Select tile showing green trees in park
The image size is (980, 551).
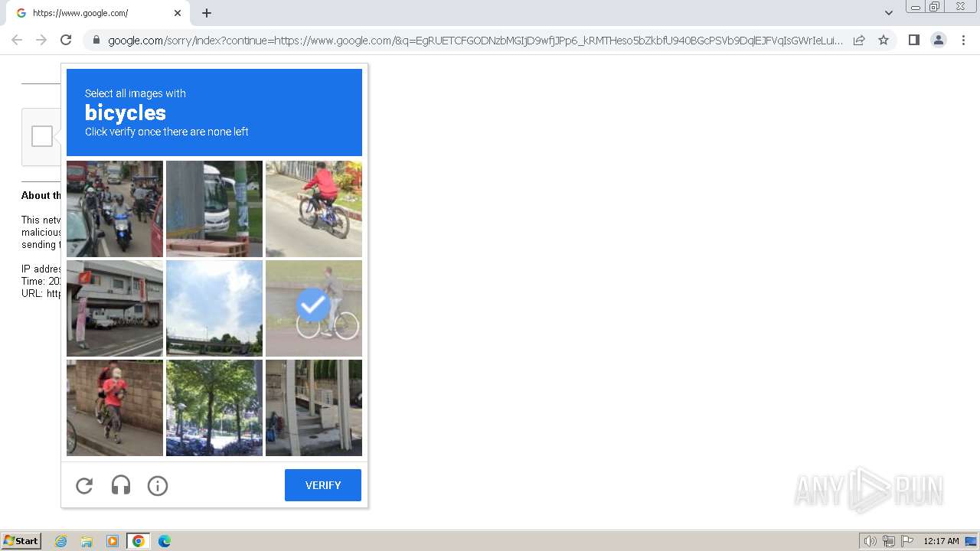[214, 408]
